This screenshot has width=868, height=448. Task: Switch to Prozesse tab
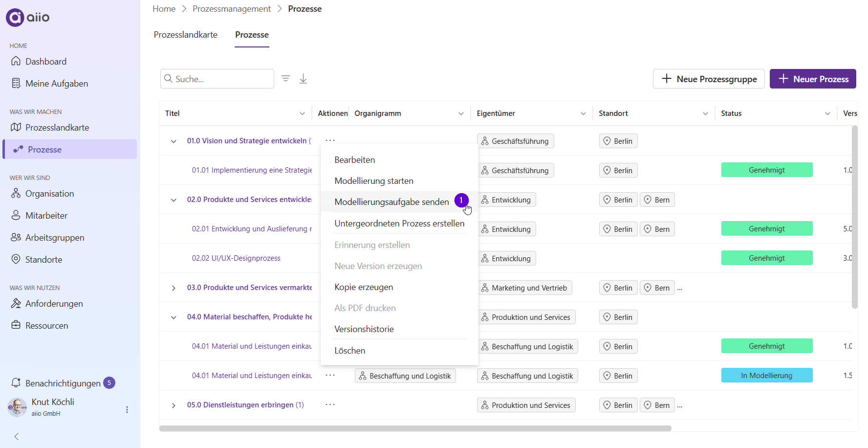252,35
